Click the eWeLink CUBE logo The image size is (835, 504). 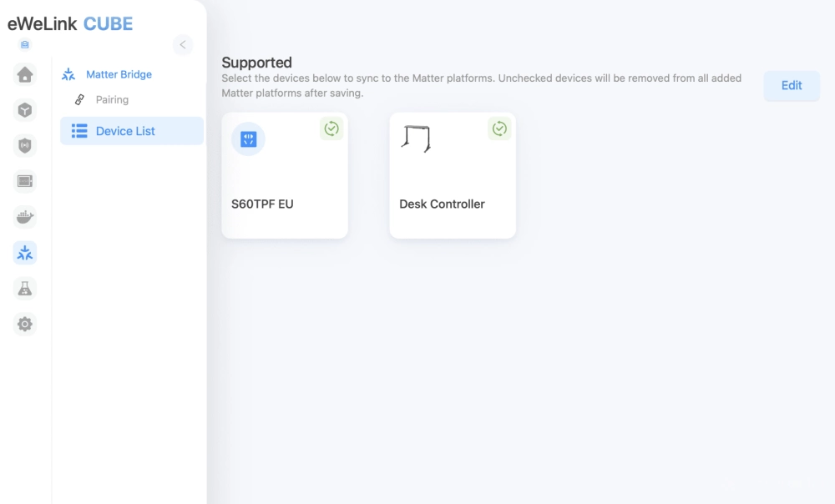pyautogui.click(x=70, y=23)
